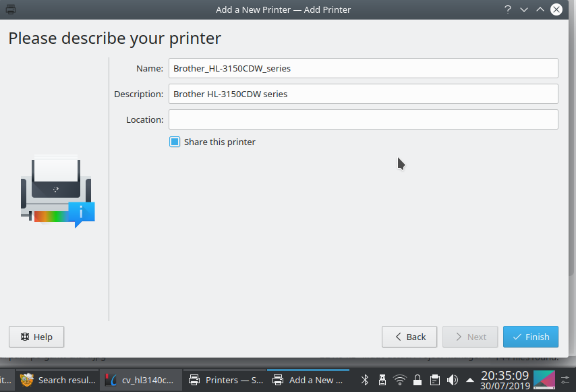The height and width of the screenshot is (392, 576).
Task: Click the removable USB device tray icon
Action: (x=382, y=380)
